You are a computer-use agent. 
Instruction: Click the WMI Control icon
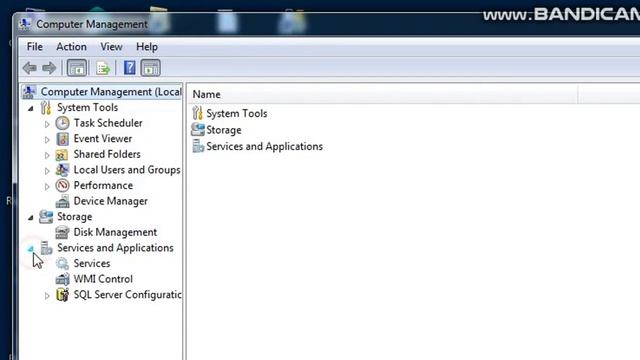[62, 279]
